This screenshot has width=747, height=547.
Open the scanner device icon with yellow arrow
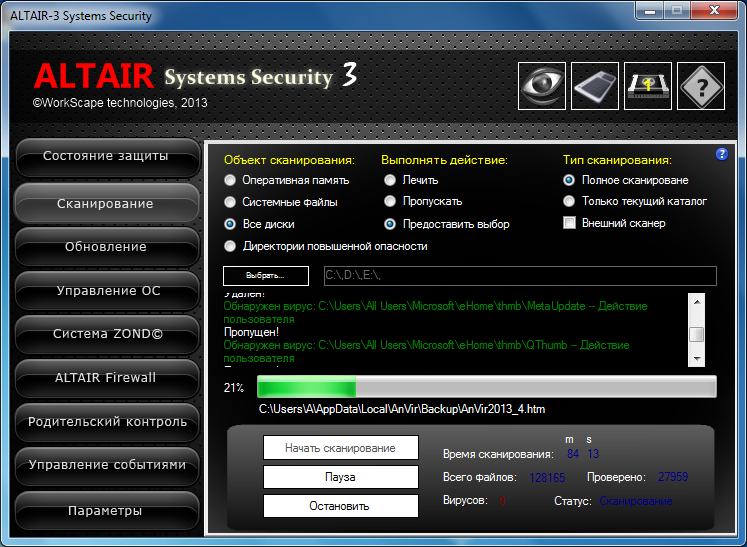pos(647,86)
